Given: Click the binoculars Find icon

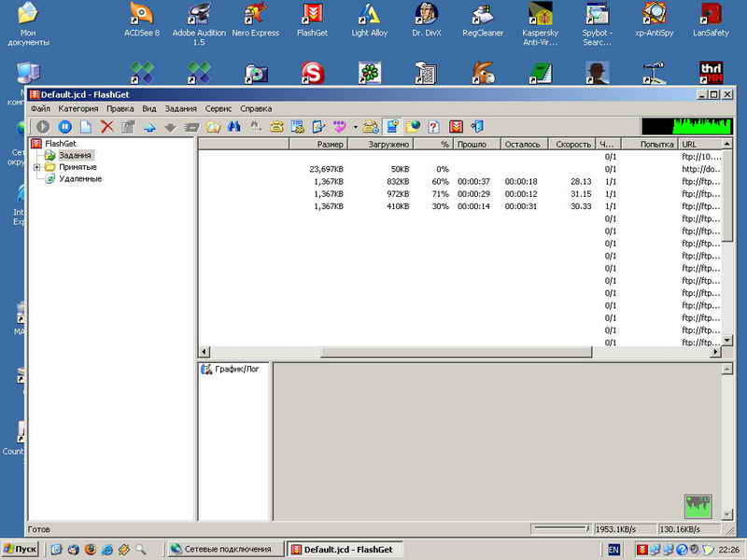Looking at the screenshot, I should 234,127.
